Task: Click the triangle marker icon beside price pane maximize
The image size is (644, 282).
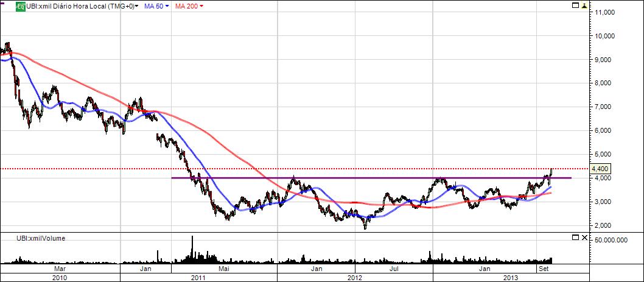Action: pyautogui.click(x=584, y=6)
